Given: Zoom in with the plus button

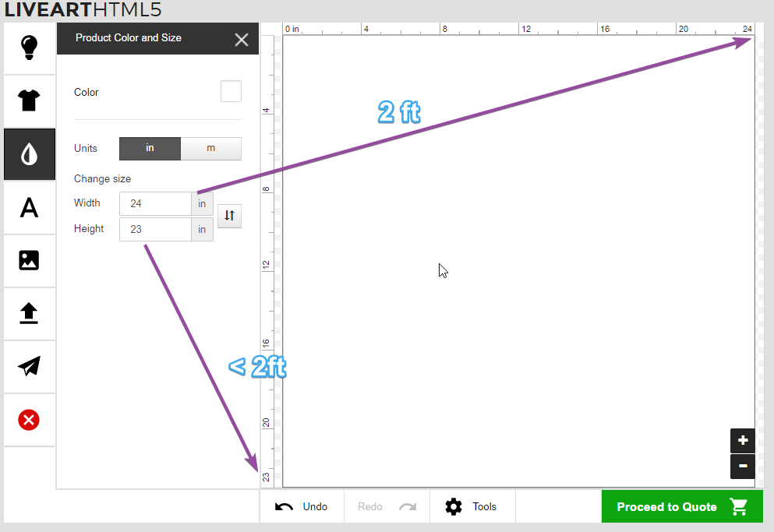Looking at the screenshot, I should [742, 440].
